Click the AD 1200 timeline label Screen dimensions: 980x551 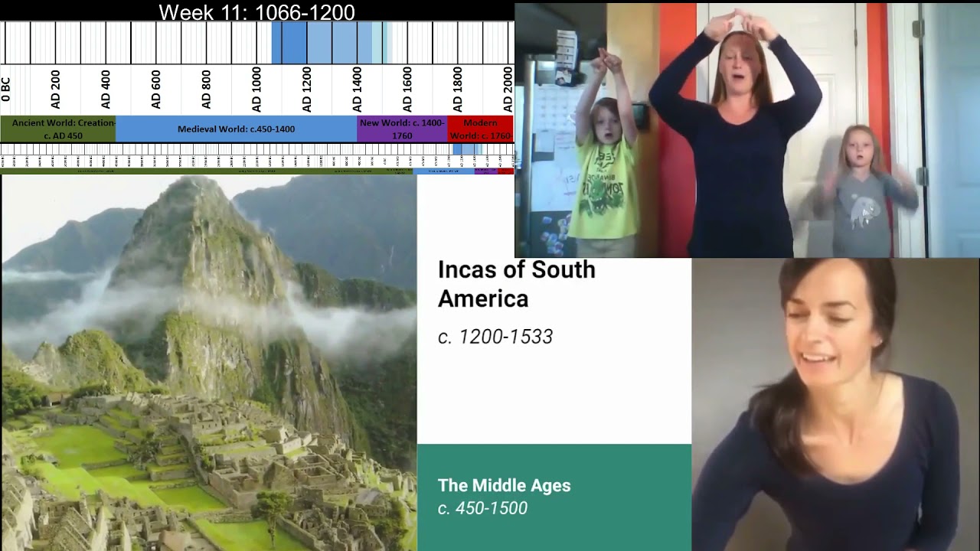pos(307,90)
